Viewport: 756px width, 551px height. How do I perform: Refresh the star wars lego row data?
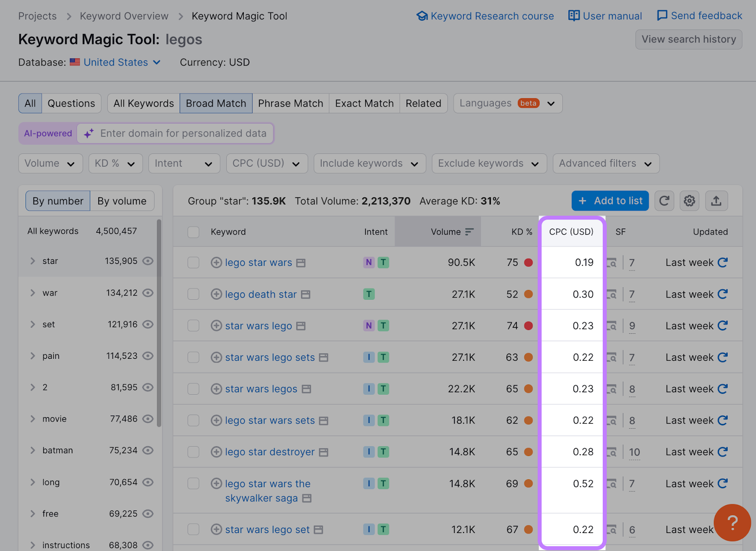click(722, 326)
